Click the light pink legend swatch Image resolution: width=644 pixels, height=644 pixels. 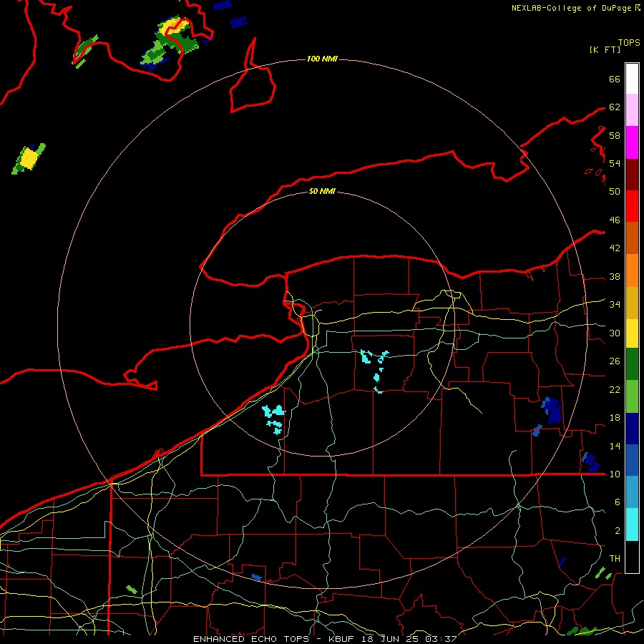pyautogui.click(x=632, y=109)
